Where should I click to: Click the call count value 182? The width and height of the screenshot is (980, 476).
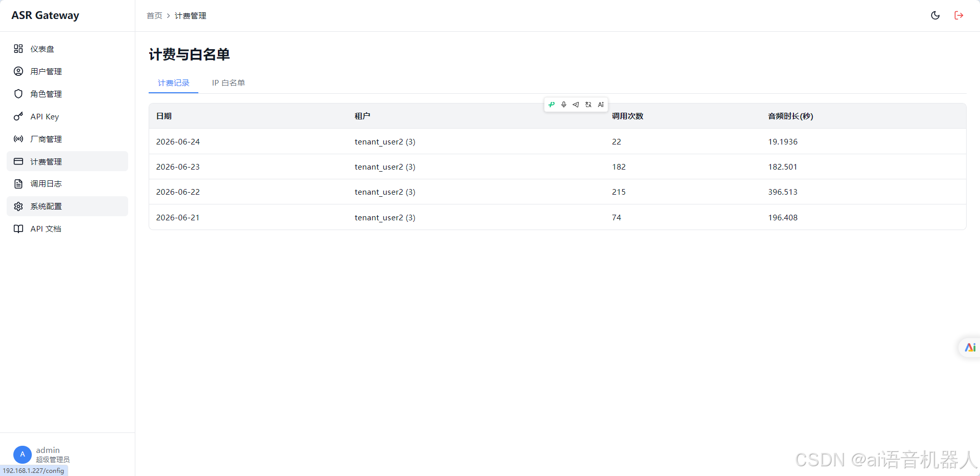tap(619, 167)
